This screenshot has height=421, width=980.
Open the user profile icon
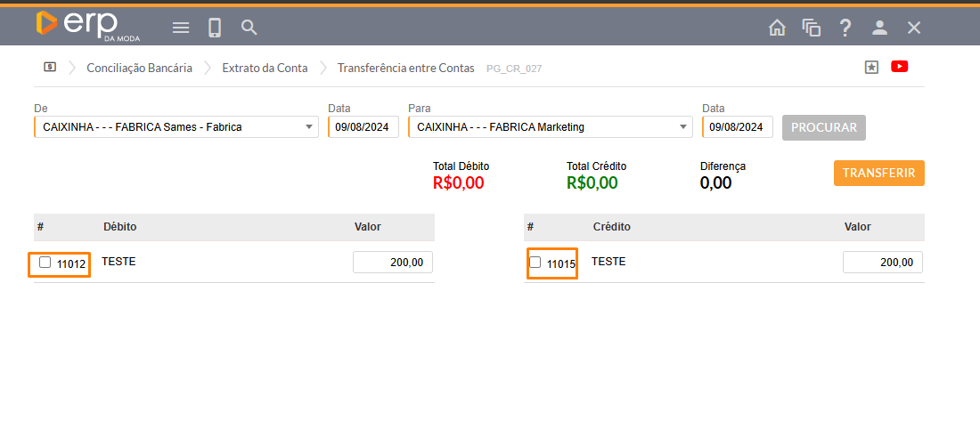tap(879, 28)
